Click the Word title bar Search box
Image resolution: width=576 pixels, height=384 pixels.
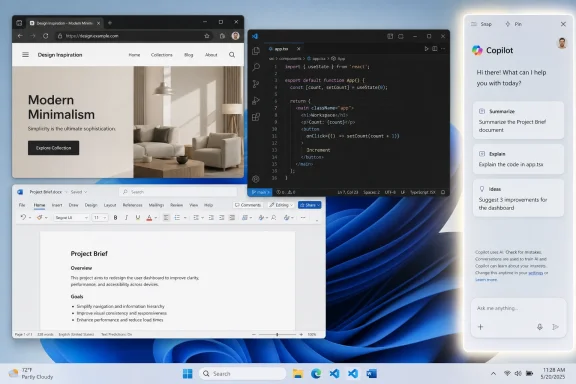(178, 192)
